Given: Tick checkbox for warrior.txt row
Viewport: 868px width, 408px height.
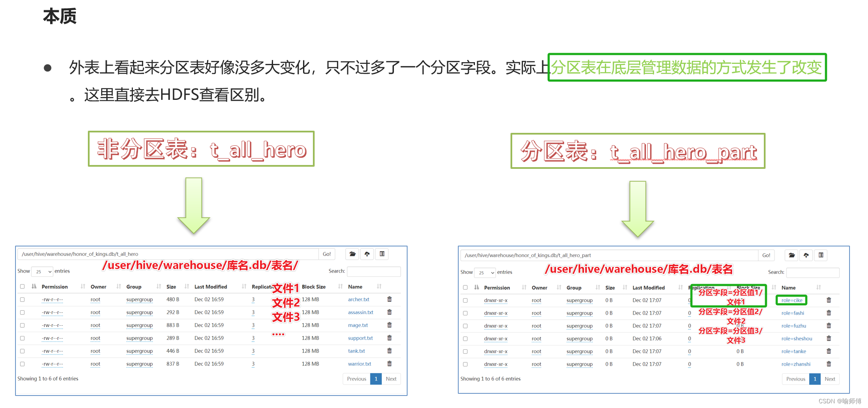Looking at the screenshot, I should 22,364.
